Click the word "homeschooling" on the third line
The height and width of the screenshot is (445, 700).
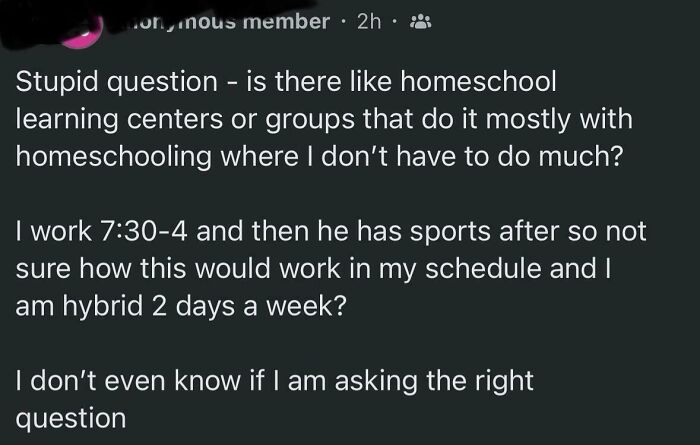click(115, 156)
